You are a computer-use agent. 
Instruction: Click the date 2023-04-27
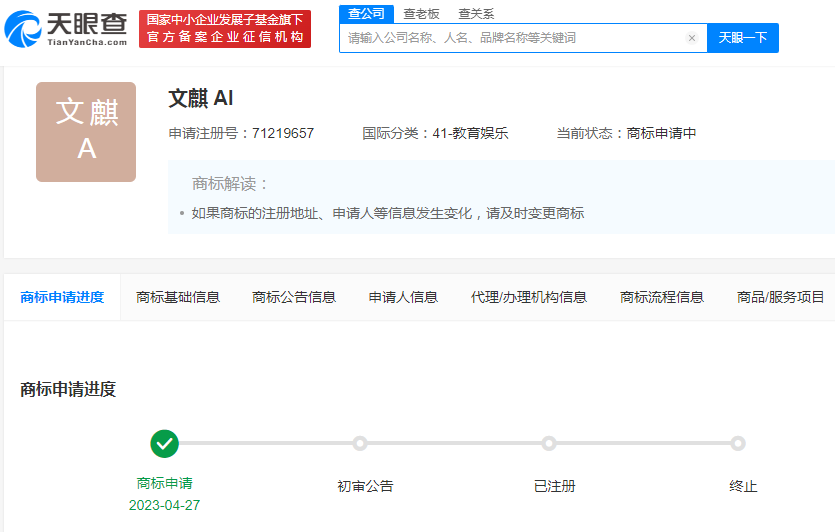(165, 505)
